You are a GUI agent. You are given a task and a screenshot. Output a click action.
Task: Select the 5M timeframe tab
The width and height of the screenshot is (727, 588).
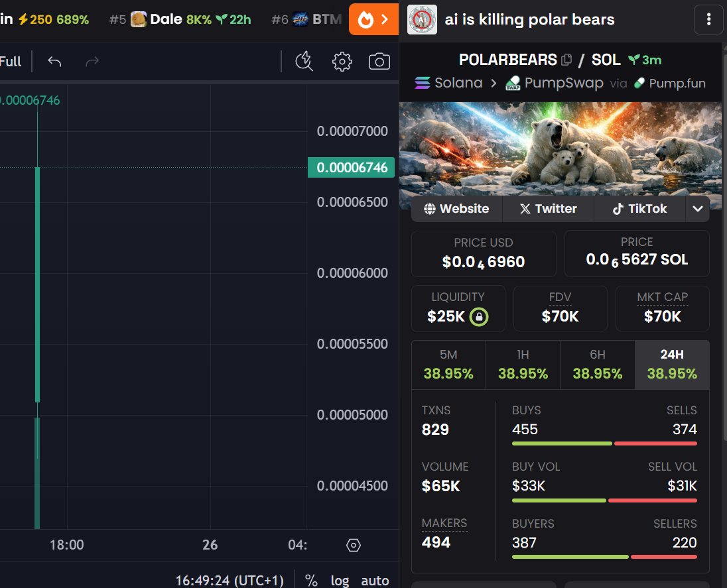(x=448, y=365)
